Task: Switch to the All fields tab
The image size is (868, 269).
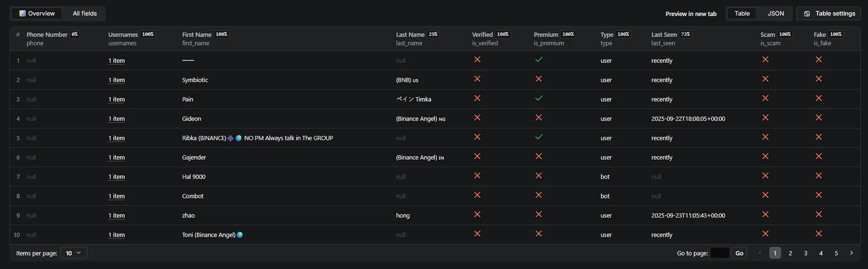Action: point(85,13)
